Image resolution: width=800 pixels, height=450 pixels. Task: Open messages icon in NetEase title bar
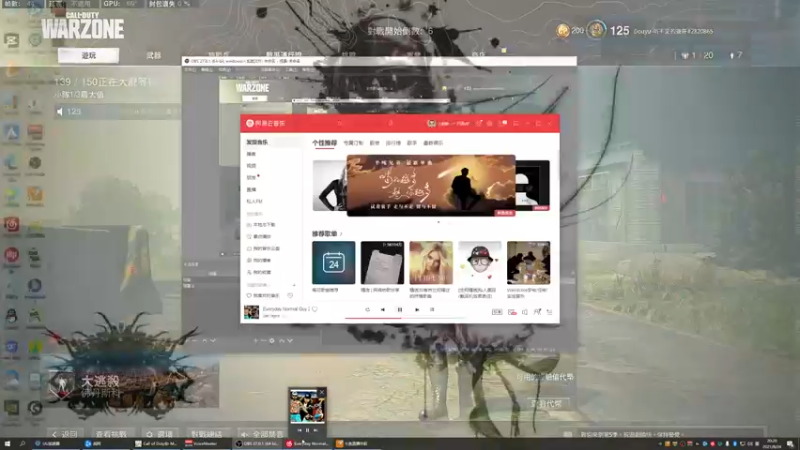tap(503, 123)
